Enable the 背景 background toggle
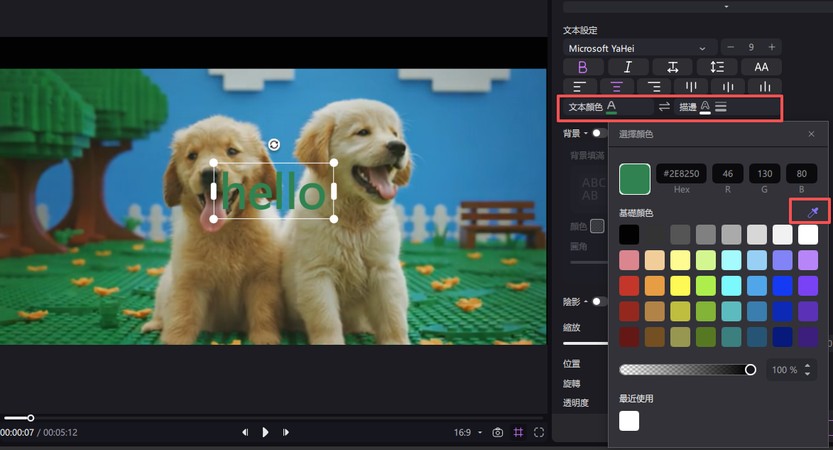Viewport: 833px width, 450px height. click(598, 132)
